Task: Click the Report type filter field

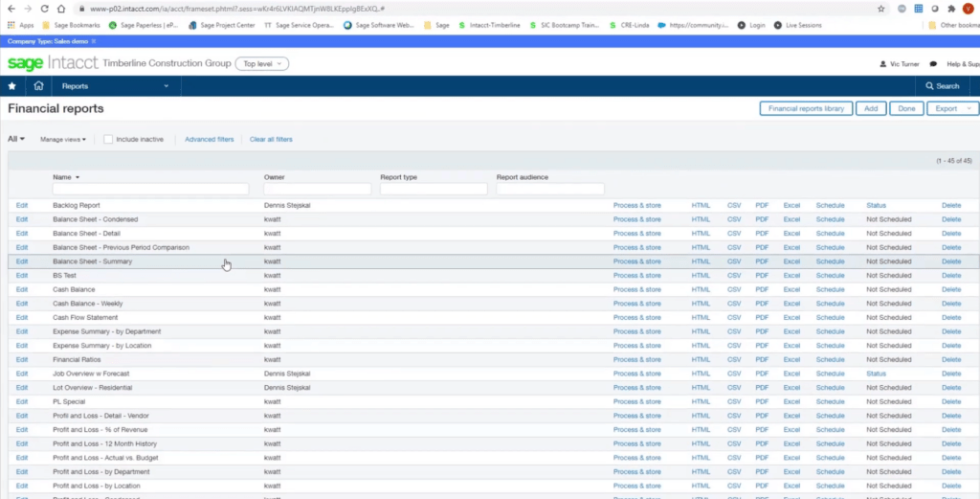Action: (434, 189)
